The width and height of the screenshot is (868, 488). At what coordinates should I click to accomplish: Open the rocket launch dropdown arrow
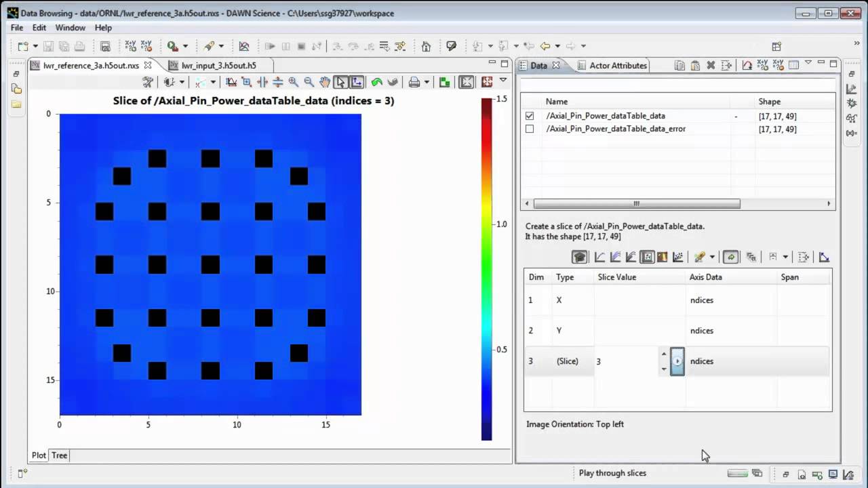tap(221, 46)
